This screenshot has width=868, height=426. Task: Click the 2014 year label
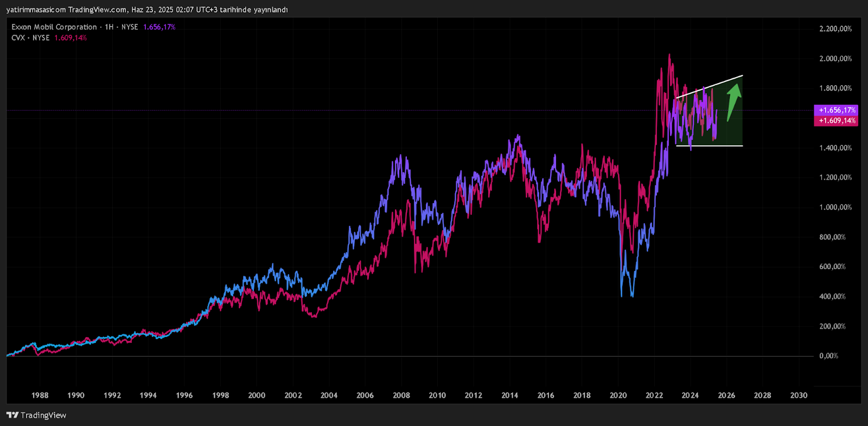(509, 395)
